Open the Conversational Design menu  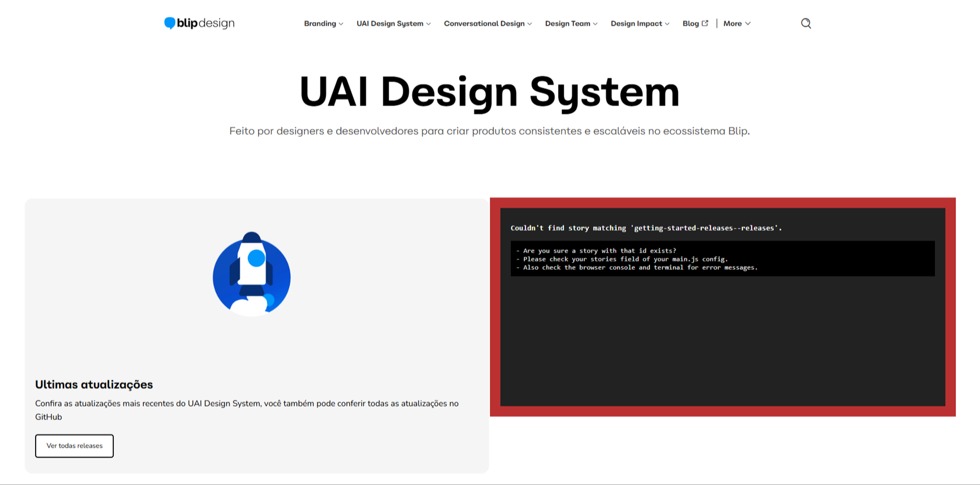point(488,24)
